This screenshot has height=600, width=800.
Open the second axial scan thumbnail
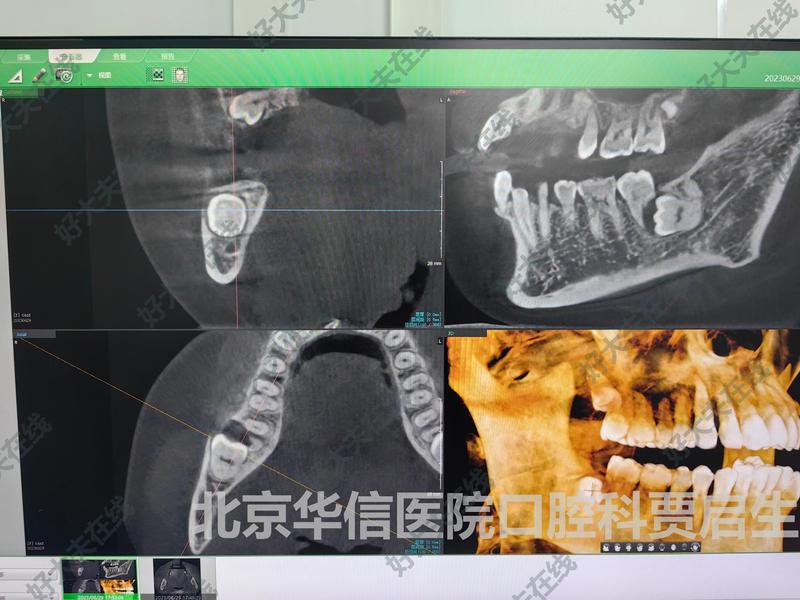click(x=177, y=578)
